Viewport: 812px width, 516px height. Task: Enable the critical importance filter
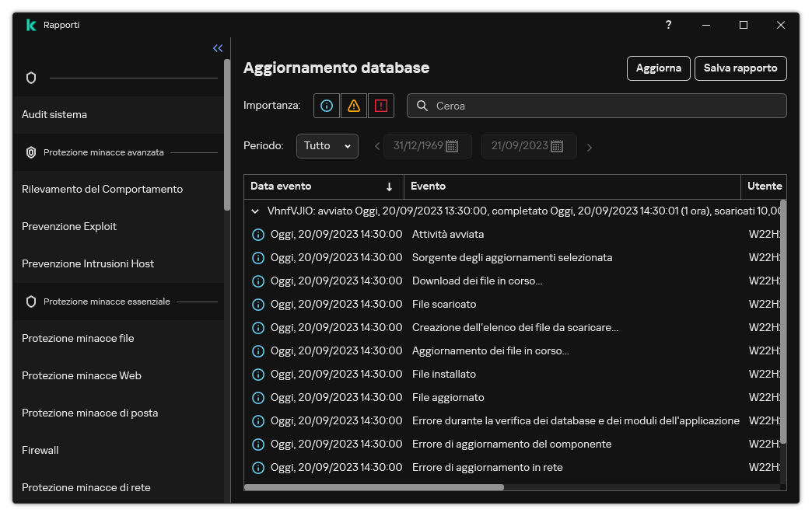pyautogui.click(x=380, y=106)
